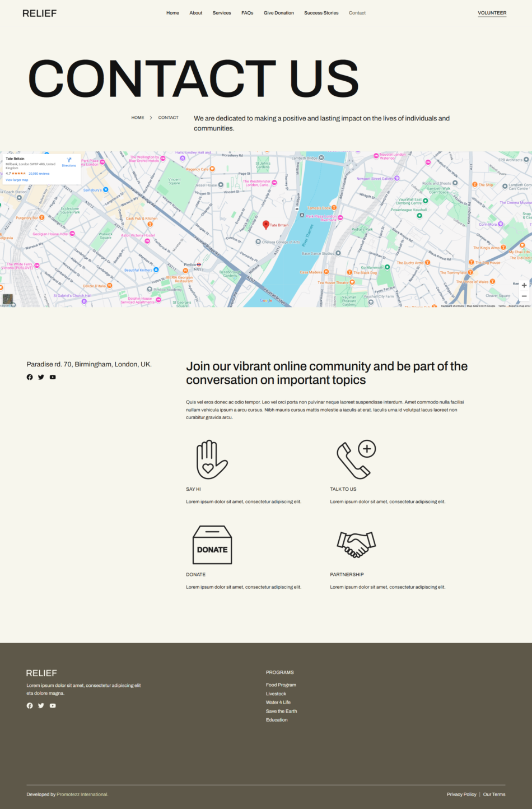The height and width of the screenshot is (809, 532).
Task: Zoom in on the map
Action: pyautogui.click(x=524, y=285)
